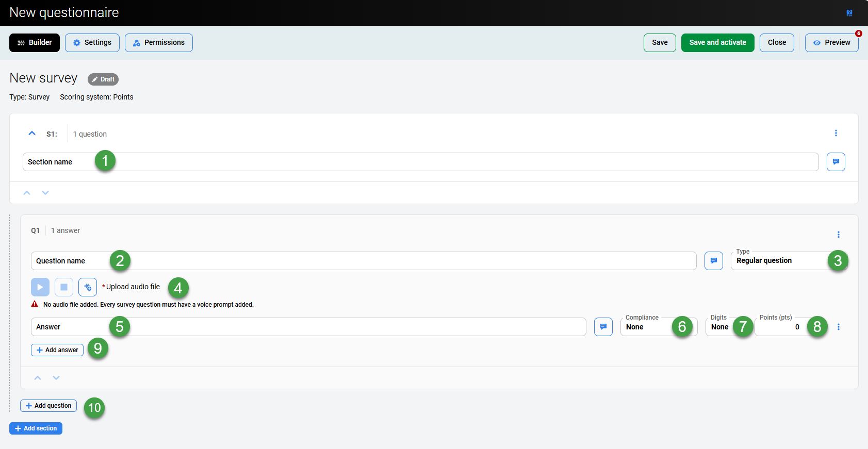The width and height of the screenshot is (868, 449).
Task: Collapse section S1 with the chevron
Action: click(x=32, y=134)
